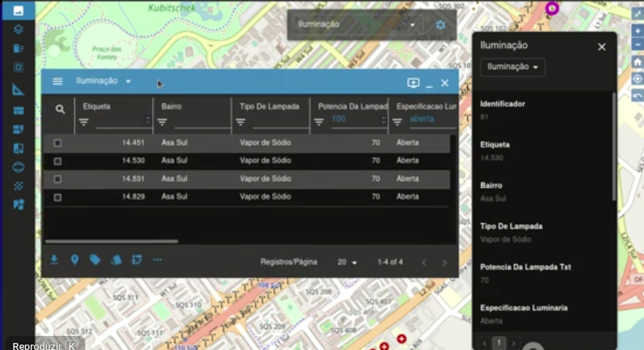
Task: Toggle fullscreen map expand button
Action: pyautogui.click(x=638, y=13)
